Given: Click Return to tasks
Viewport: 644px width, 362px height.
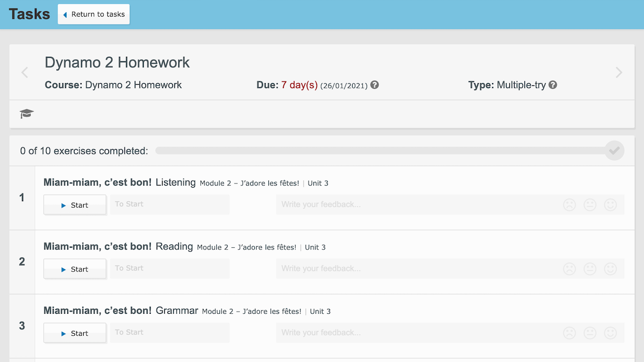Looking at the screenshot, I should [x=93, y=14].
